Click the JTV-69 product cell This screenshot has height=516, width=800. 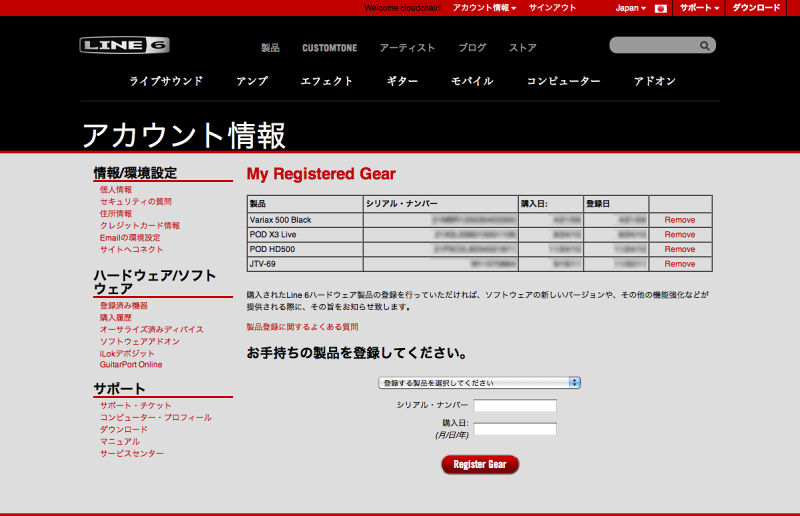305,264
